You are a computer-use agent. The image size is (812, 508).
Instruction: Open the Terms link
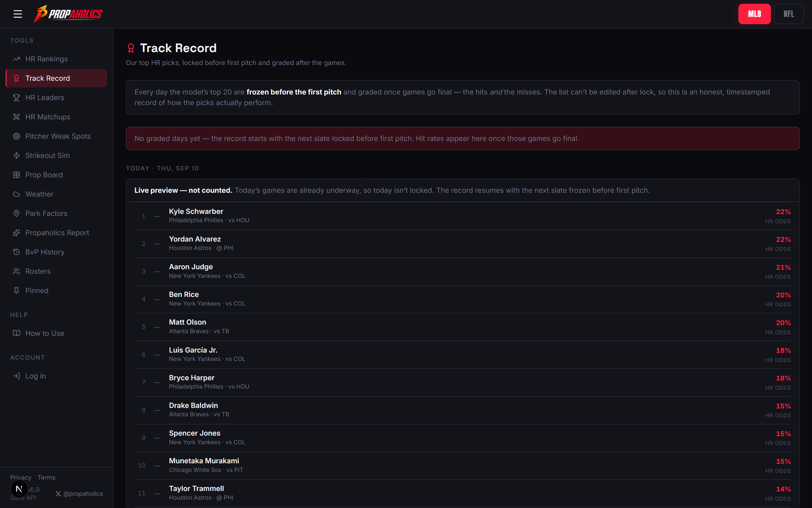[x=46, y=478]
